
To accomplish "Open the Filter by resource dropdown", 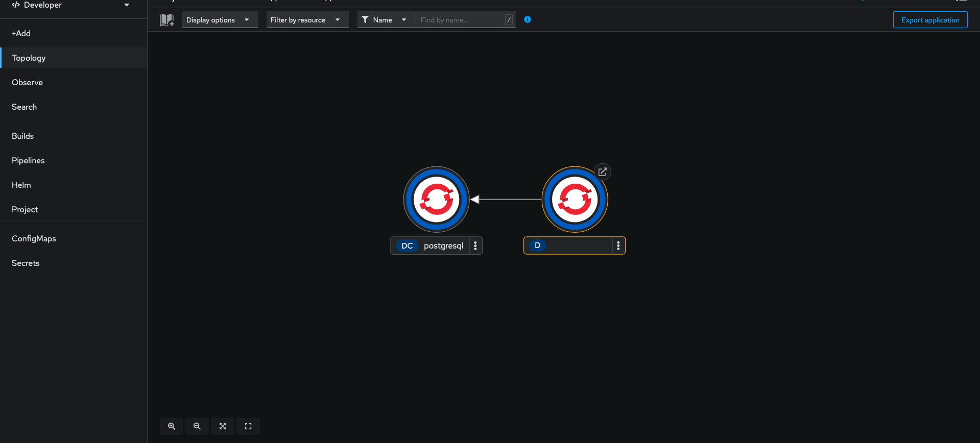I will click(x=307, y=20).
